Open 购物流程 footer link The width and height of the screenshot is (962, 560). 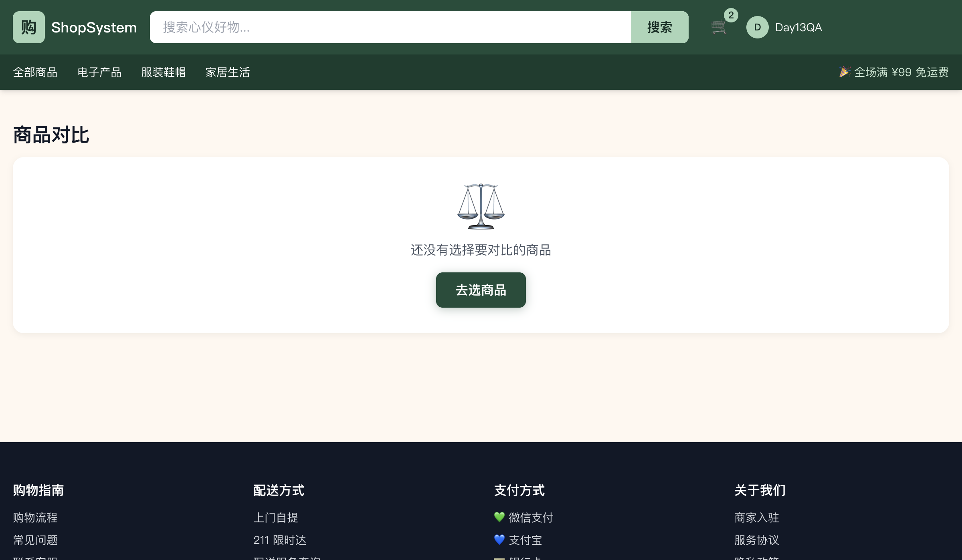[35, 518]
